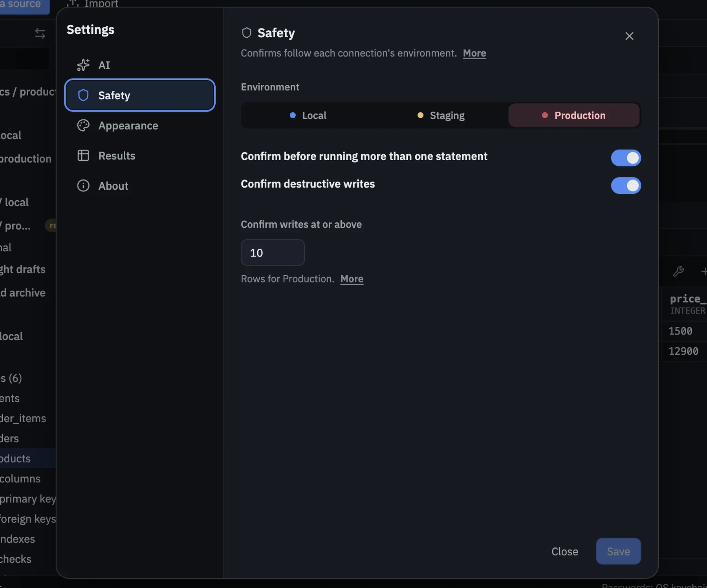This screenshot has height=588, width=707.
Task: Click the Settings dialog title
Action: [x=90, y=30]
